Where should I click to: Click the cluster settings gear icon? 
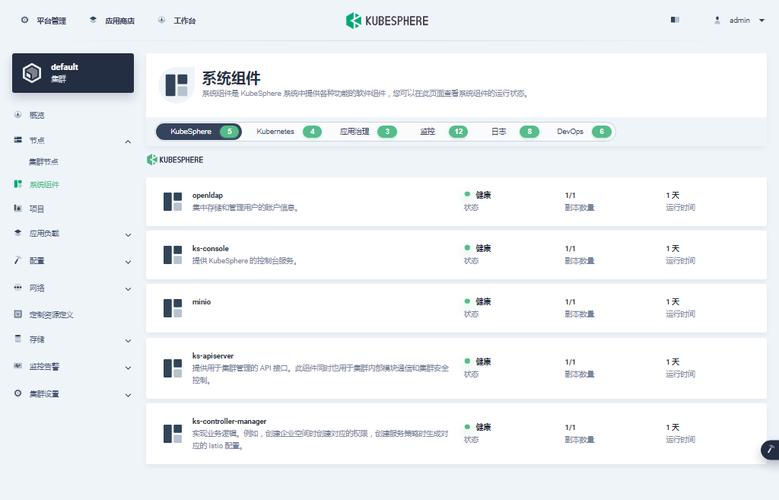coord(18,393)
